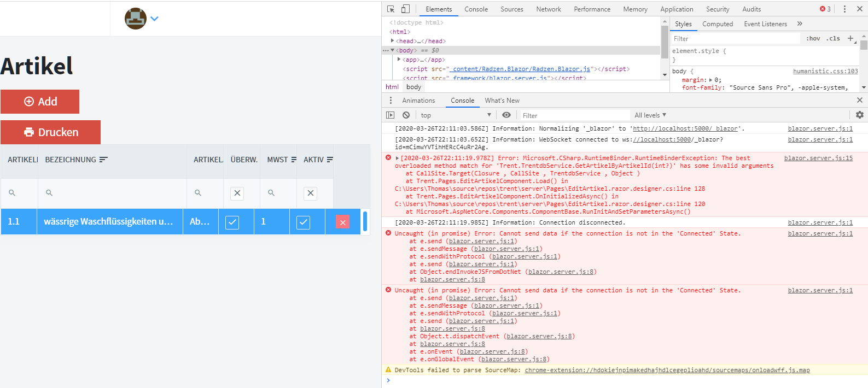Switch to the What's New drawer tab
The height and width of the screenshot is (388, 868).
(x=502, y=101)
